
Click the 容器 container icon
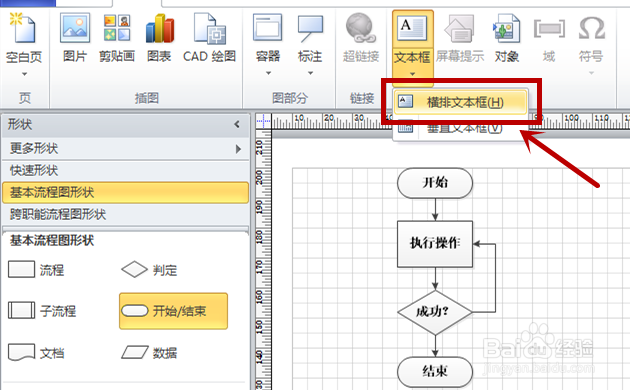click(268, 28)
